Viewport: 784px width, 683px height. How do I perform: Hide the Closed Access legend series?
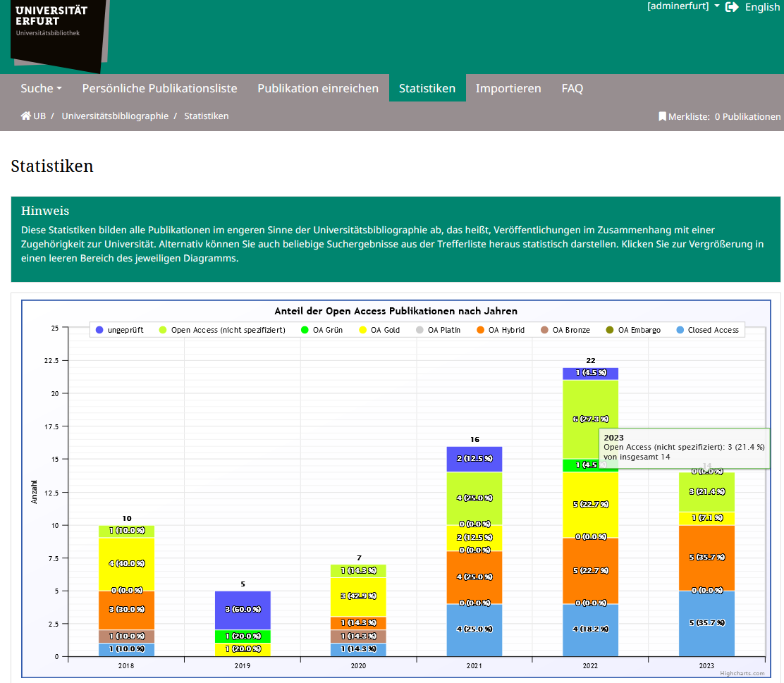(707, 330)
